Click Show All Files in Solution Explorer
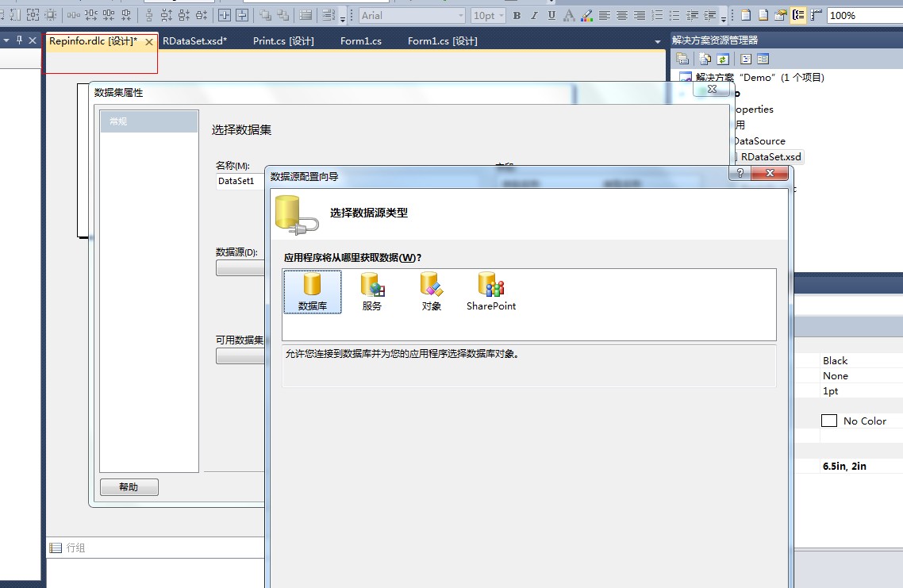Image resolution: width=903 pixels, height=588 pixels. tap(705, 59)
